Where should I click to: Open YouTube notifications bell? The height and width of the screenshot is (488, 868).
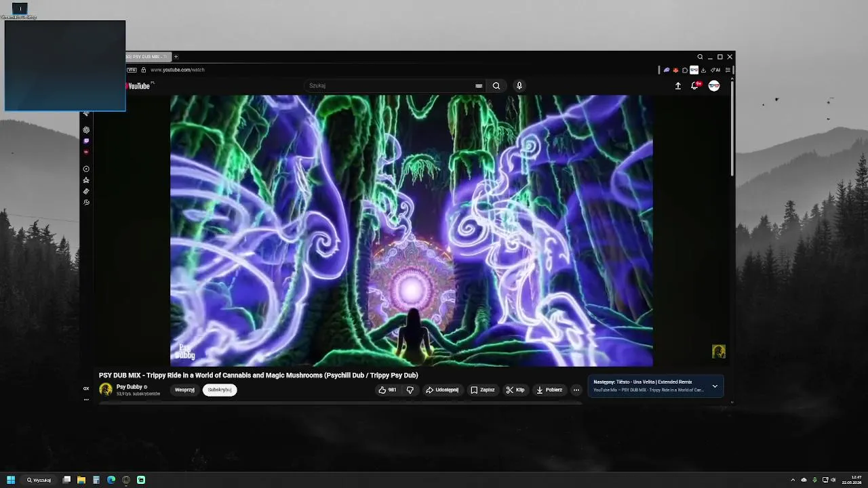(x=694, y=86)
